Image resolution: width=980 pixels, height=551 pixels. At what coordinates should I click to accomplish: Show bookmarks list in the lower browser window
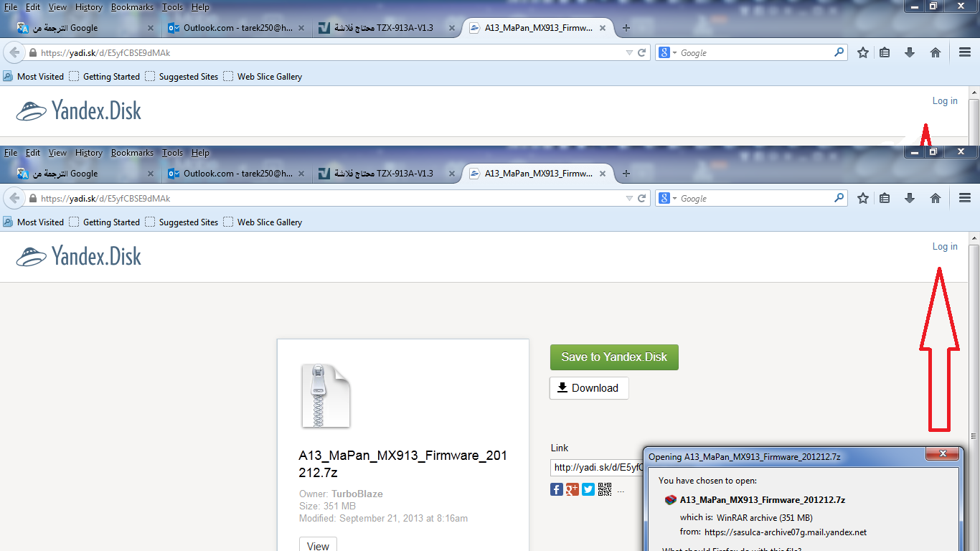pos(885,198)
